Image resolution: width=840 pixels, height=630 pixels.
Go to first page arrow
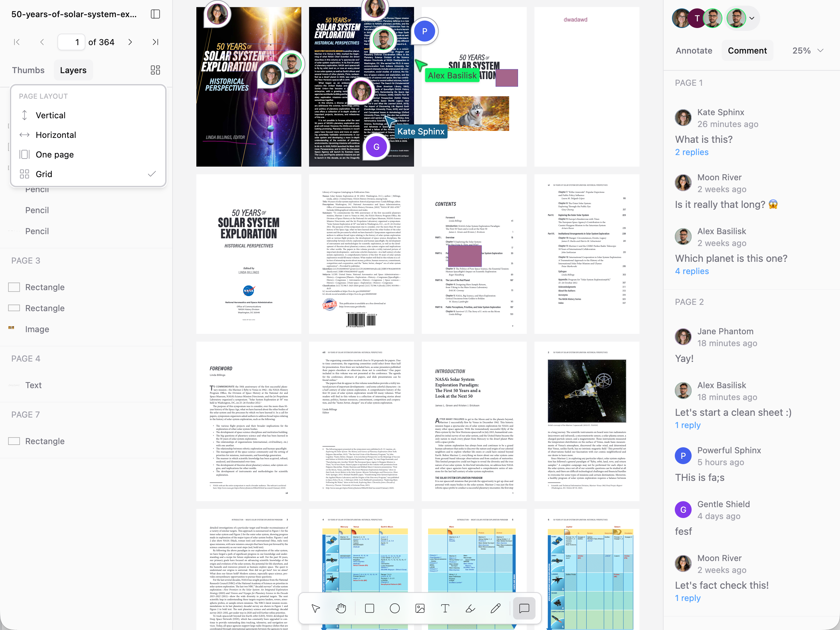click(17, 42)
